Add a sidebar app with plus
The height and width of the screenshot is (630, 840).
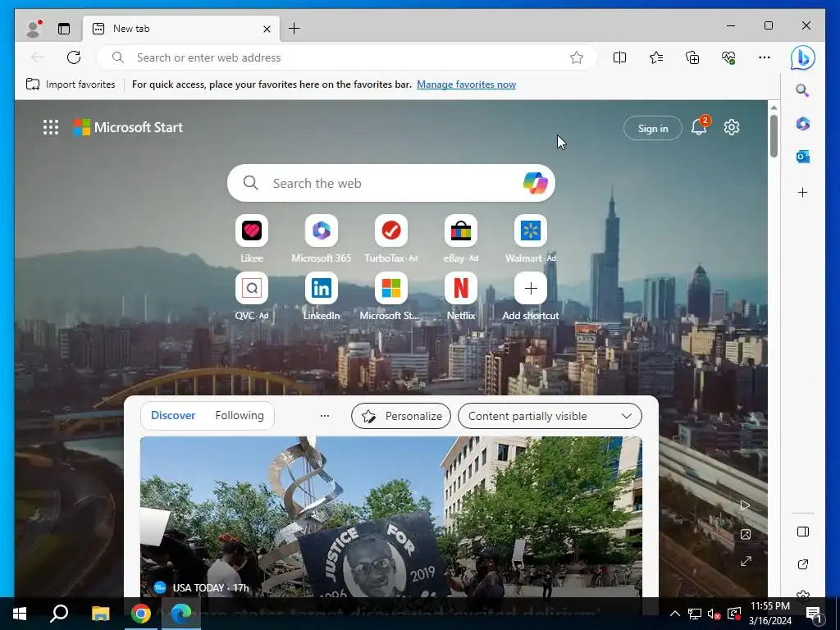pyautogui.click(x=802, y=192)
